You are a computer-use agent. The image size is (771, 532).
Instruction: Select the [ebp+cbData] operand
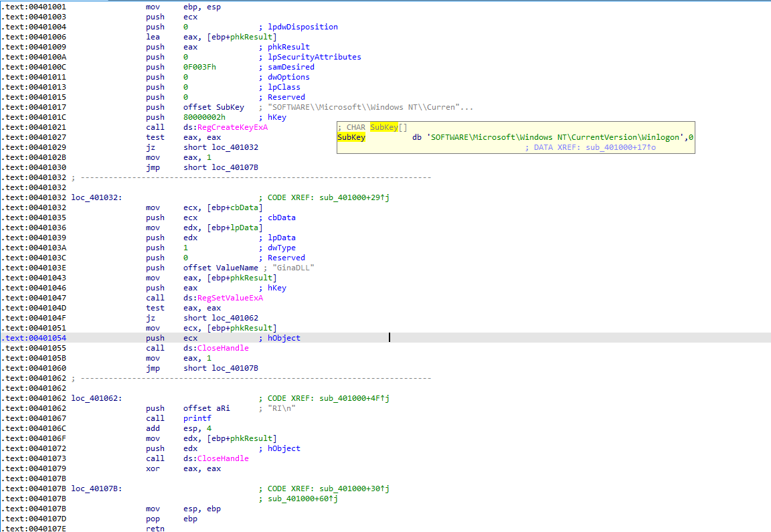(235, 207)
